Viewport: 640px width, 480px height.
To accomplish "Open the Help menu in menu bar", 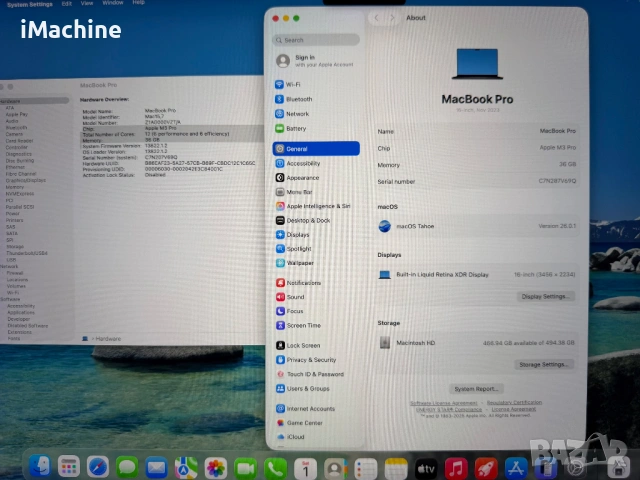I will pyautogui.click(x=138, y=2).
